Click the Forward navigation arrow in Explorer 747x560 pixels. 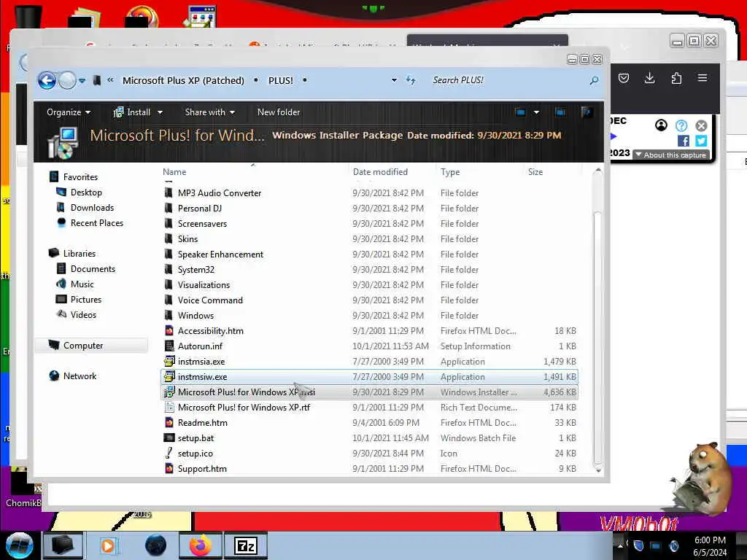67,80
